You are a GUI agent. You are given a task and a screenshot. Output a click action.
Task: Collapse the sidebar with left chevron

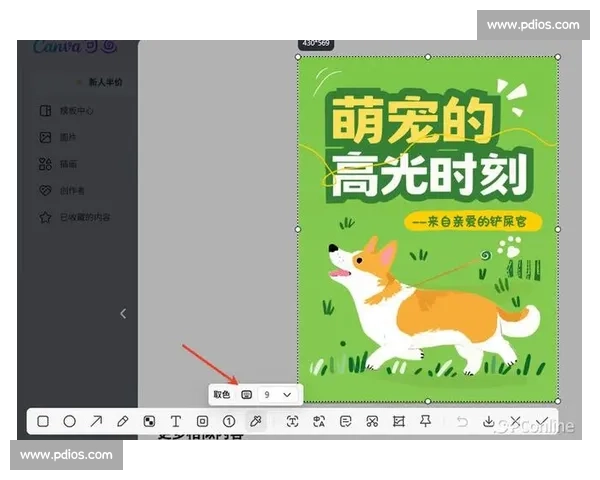(x=123, y=313)
